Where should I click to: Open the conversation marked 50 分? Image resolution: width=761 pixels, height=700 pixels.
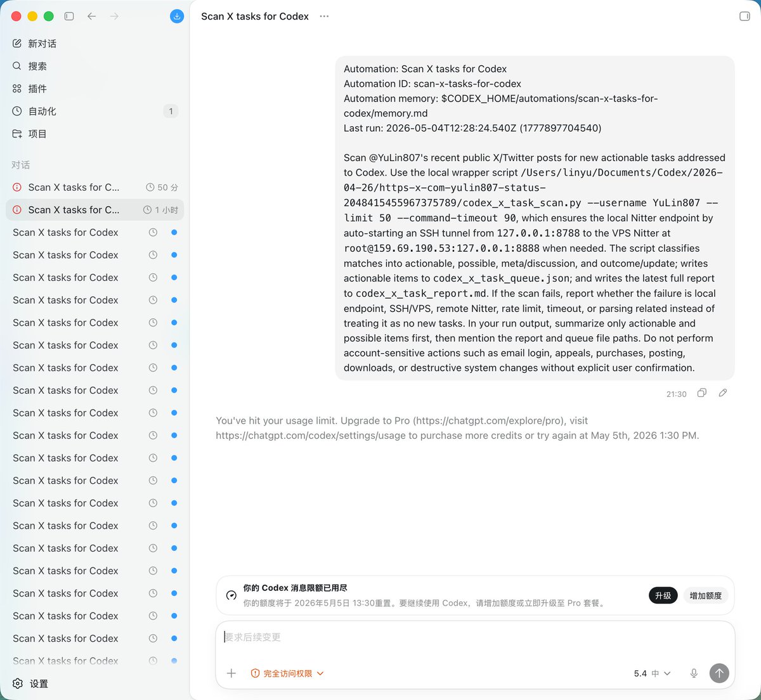[x=95, y=187]
